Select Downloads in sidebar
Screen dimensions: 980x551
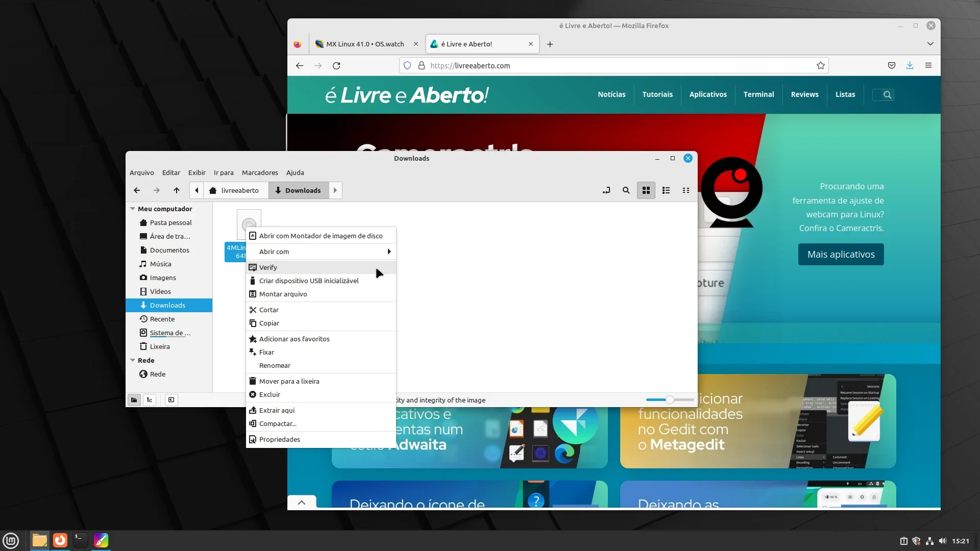click(x=169, y=305)
